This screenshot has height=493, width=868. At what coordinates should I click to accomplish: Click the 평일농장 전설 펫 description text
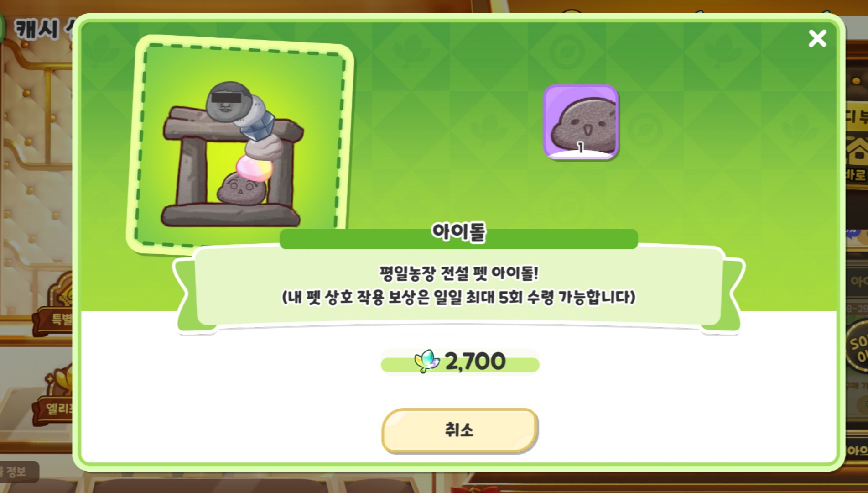click(459, 273)
